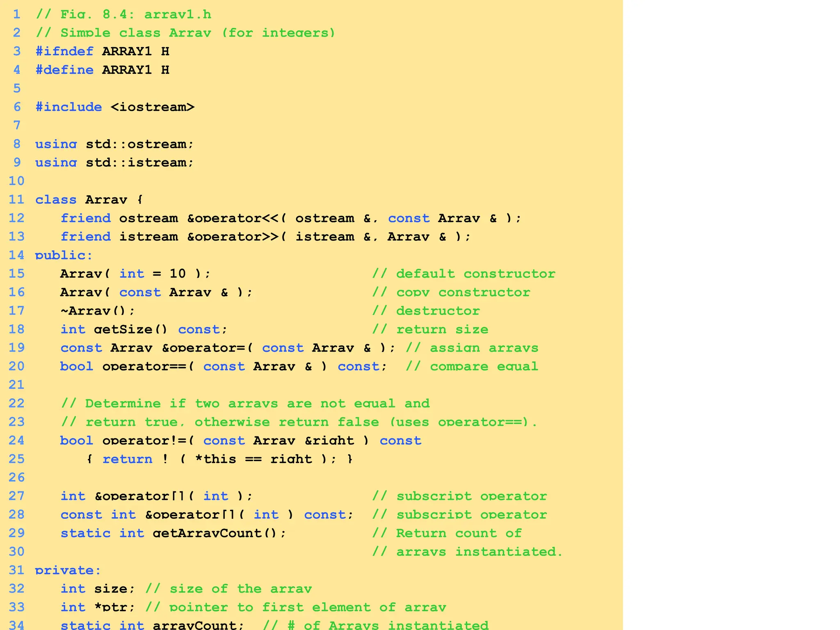The image size is (840, 630).
Task: Click 'const int &operator[]( int ) const;' line
Action: point(207,514)
